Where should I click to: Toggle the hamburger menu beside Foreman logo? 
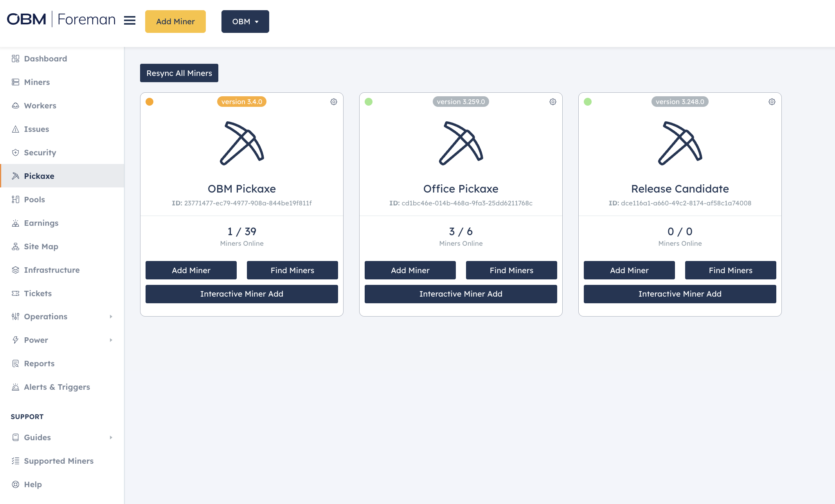130,20
